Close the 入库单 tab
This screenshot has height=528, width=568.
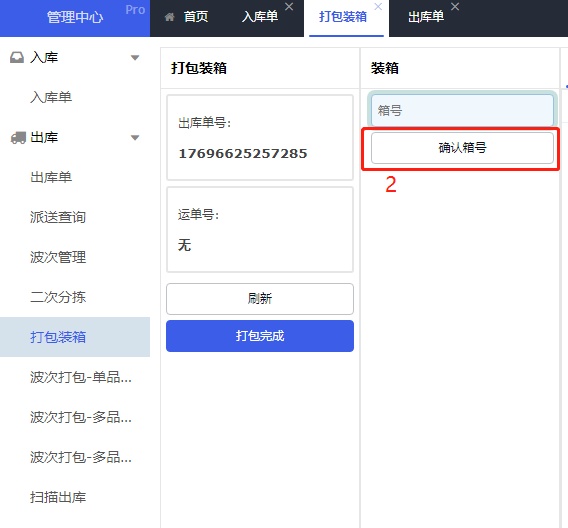point(289,7)
